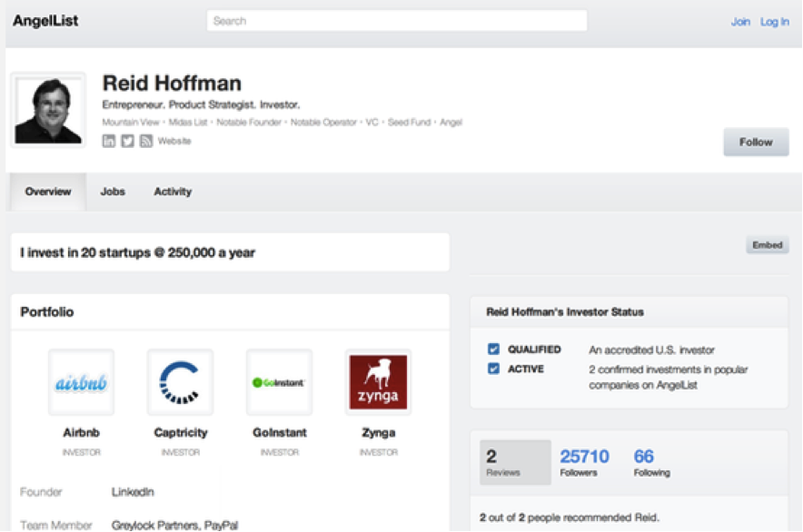The image size is (803, 532).
Task: Open the Website link
Action: coord(174,141)
